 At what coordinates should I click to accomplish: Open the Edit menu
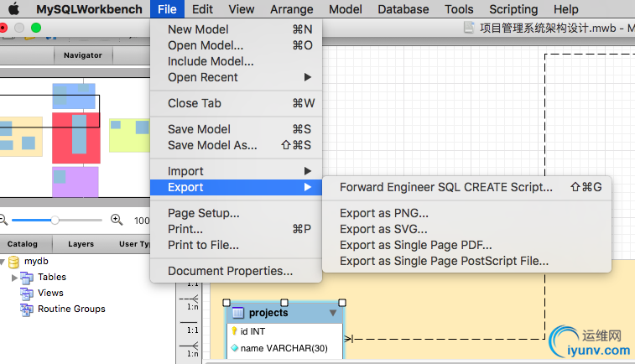[202, 9]
